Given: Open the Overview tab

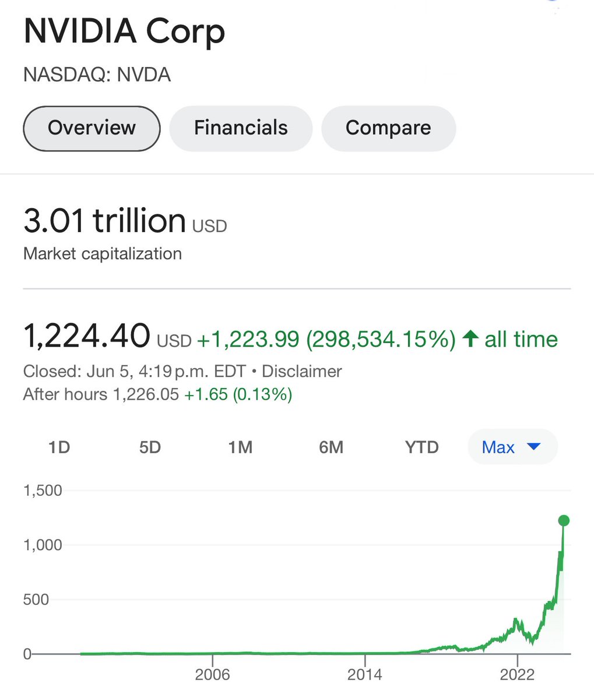Looking at the screenshot, I should [92, 128].
